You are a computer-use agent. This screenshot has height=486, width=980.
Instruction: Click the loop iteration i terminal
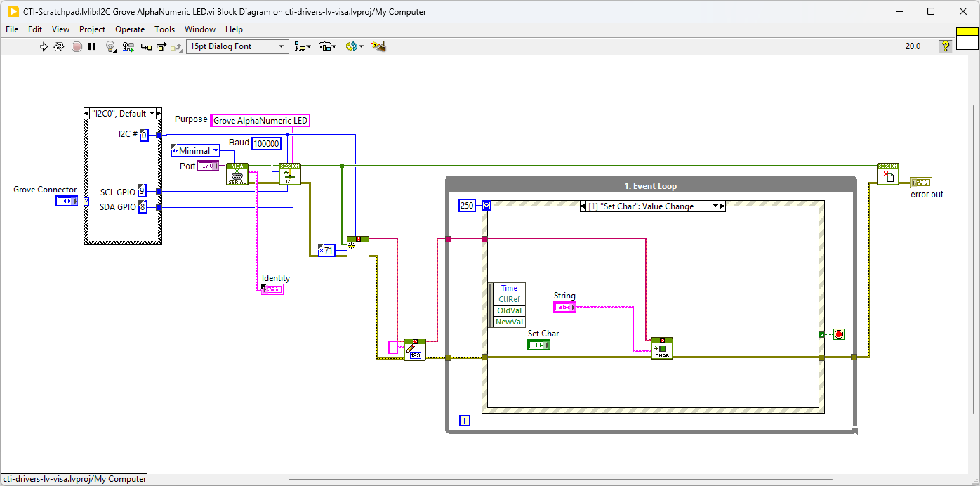[x=465, y=421]
